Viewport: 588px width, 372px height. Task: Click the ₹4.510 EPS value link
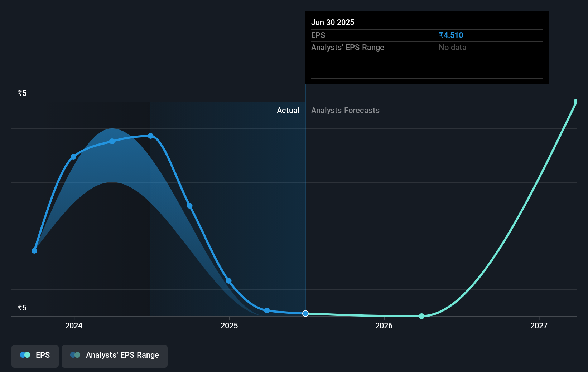point(450,35)
